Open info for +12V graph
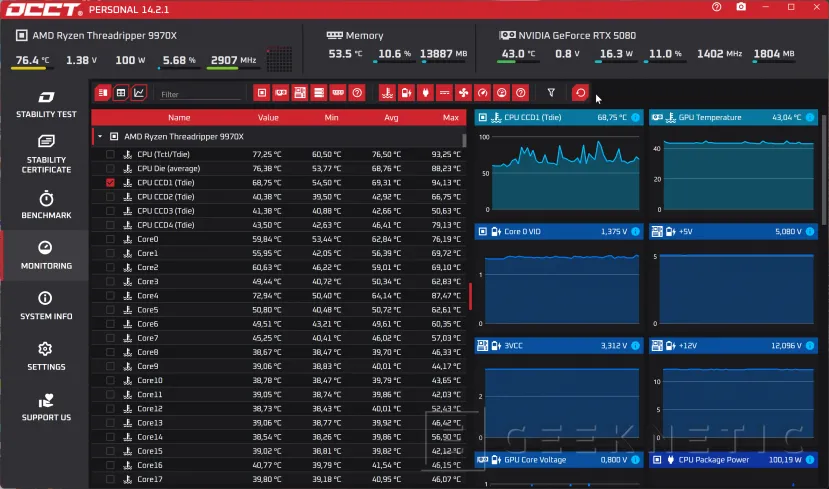This screenshot has width=829, height=489. click(x=810, y=346)
